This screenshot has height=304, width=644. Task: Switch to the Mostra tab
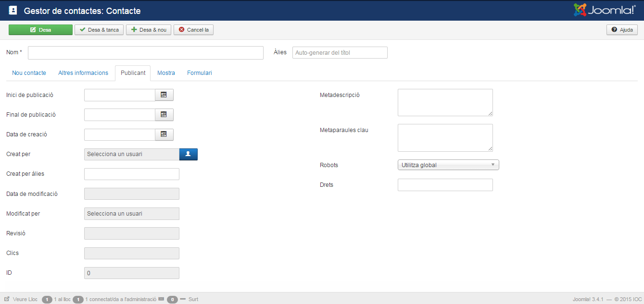pos(166,73)
